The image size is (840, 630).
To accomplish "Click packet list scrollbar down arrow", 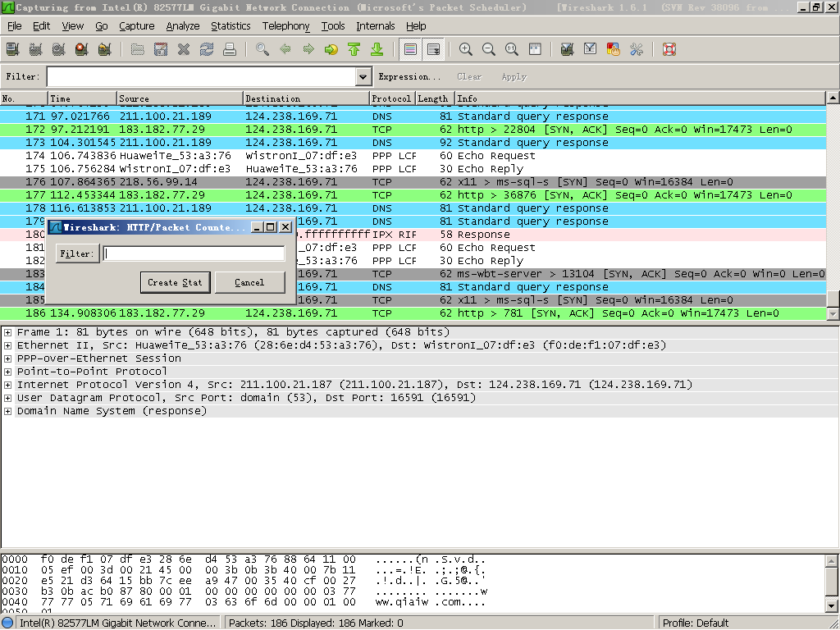I will (x=833, y=314).
